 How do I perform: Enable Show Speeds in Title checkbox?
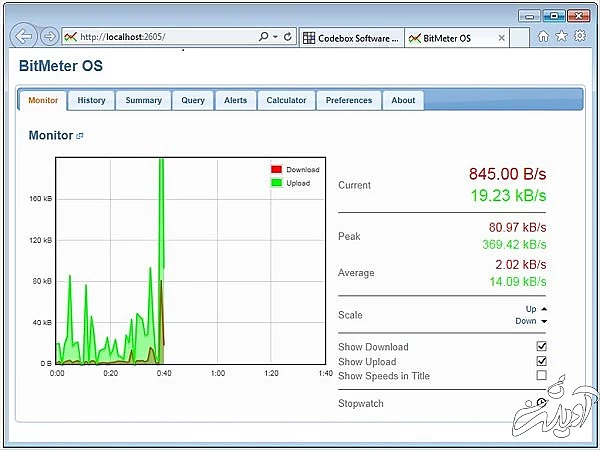tap(541, 376)
